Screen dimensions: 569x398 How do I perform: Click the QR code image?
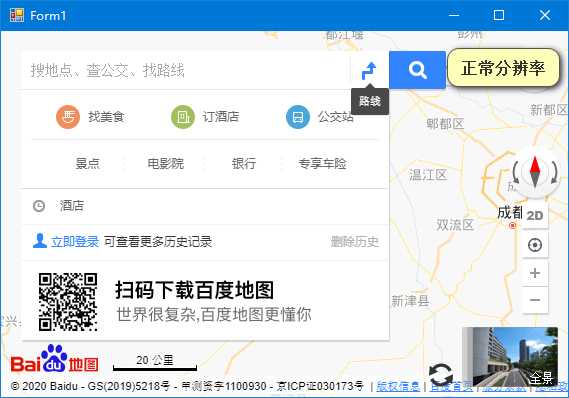68,302
